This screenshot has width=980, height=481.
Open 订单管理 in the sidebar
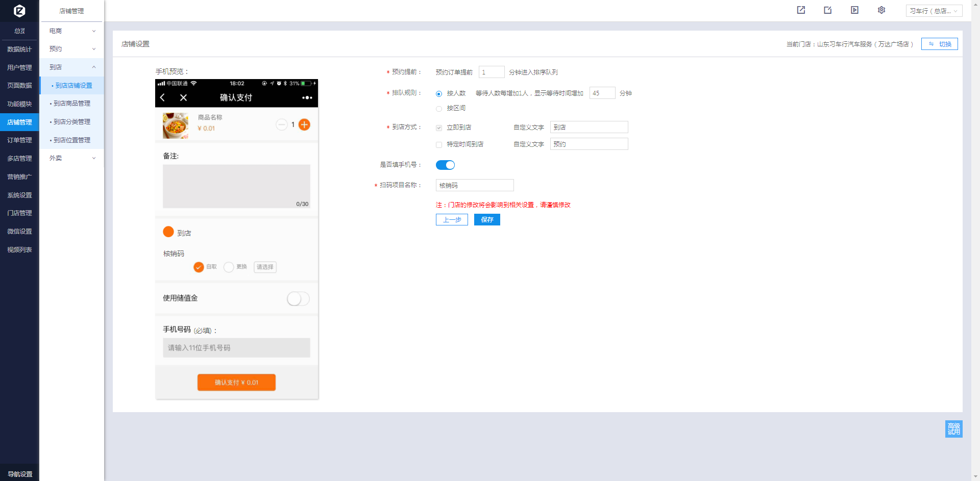click(19, 140)
